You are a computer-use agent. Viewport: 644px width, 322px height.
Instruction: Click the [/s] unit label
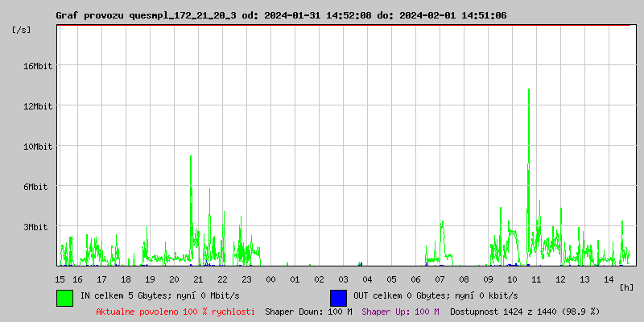coord(22,30)
